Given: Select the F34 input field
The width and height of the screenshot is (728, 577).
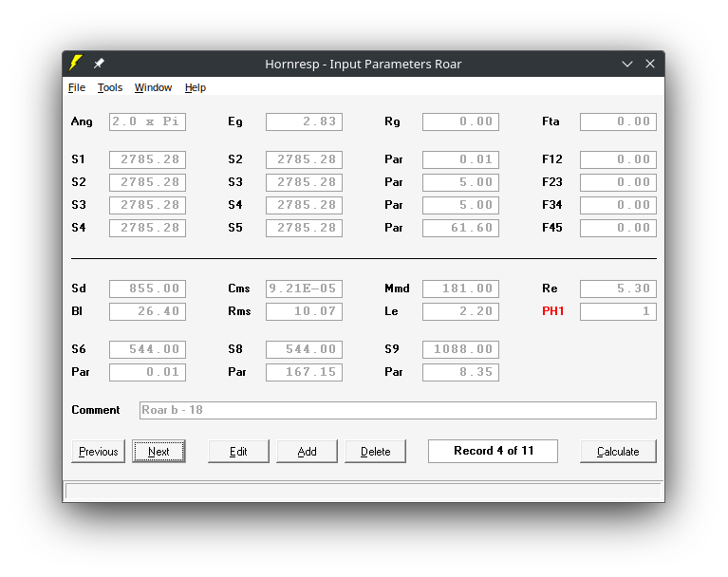Looking at the screenshot, I should coord(618,205).
